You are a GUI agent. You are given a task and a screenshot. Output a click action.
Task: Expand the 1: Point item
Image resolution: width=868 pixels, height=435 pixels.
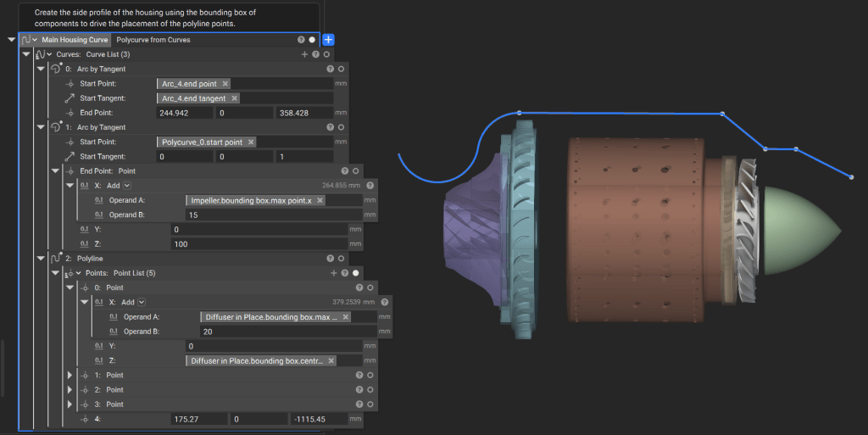coord(70,375)
